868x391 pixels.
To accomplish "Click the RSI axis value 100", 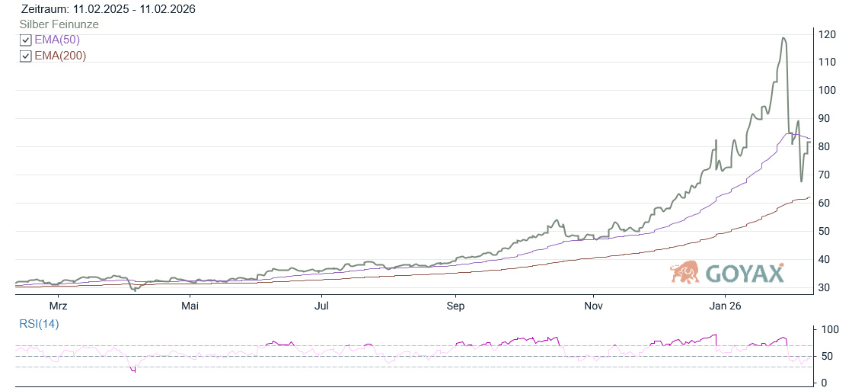I will point(829,329).
